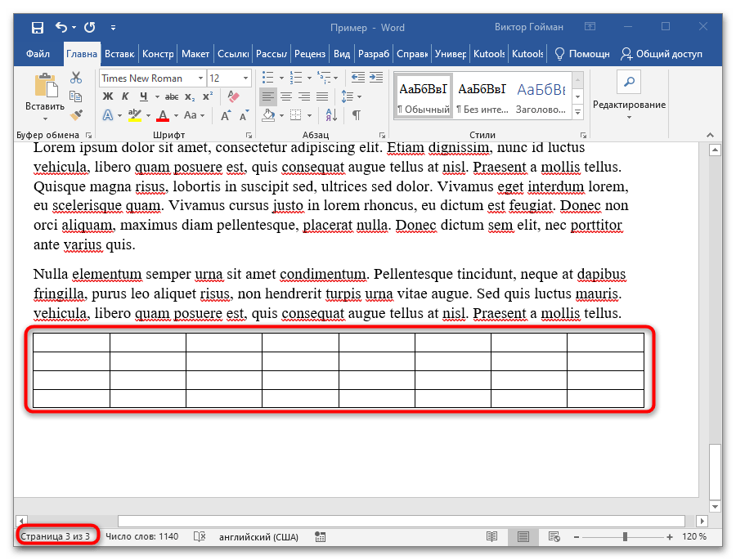Open ribbon display options in the title bar

[590, 27]
